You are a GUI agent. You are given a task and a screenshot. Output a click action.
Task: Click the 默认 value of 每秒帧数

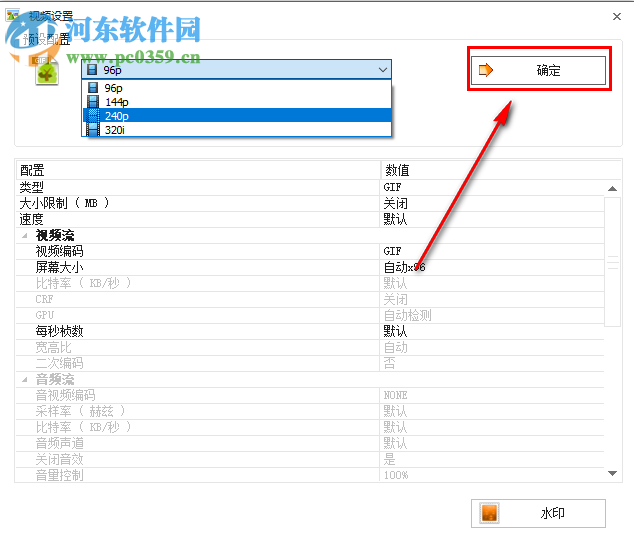point(395,331)
